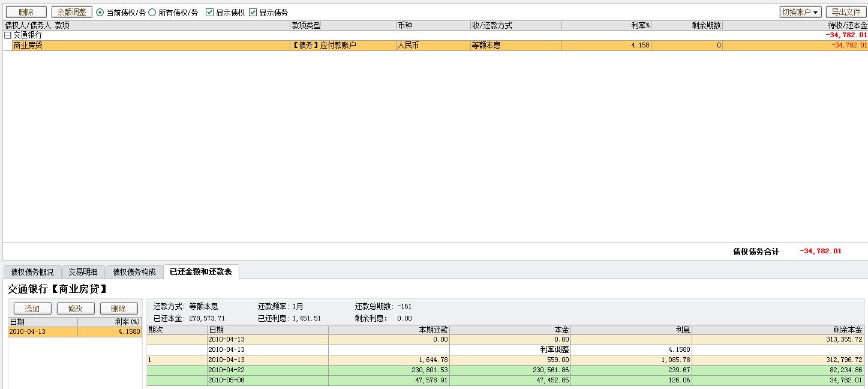Viewport: 868px width, 389px height.
Task: Click 交通银行【商业房贷】 heading
Action: [58, 289]
